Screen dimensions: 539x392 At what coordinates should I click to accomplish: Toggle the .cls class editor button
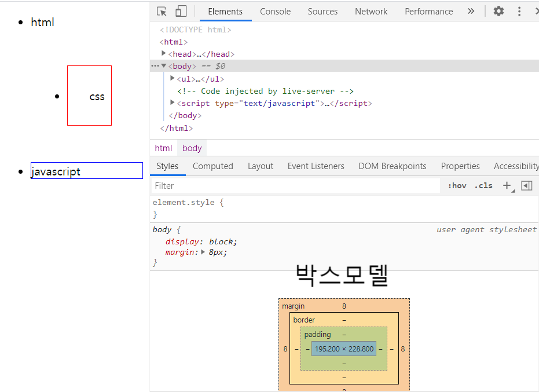[483, 186]
